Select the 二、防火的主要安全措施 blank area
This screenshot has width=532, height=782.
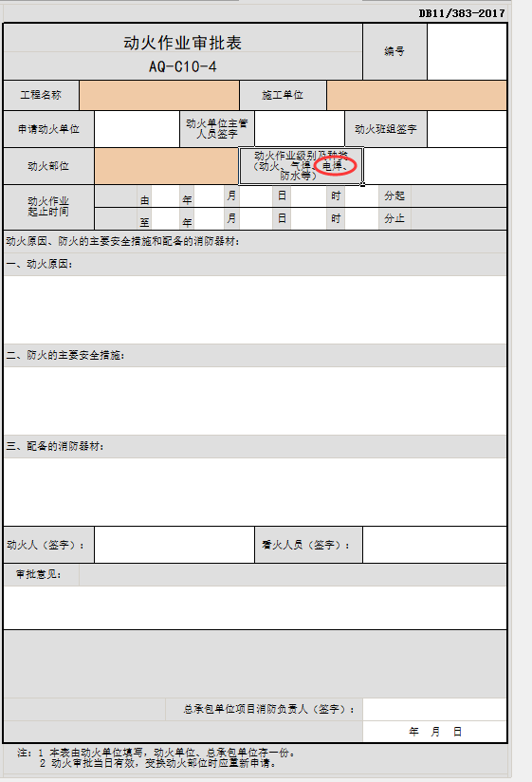(255, 401)
